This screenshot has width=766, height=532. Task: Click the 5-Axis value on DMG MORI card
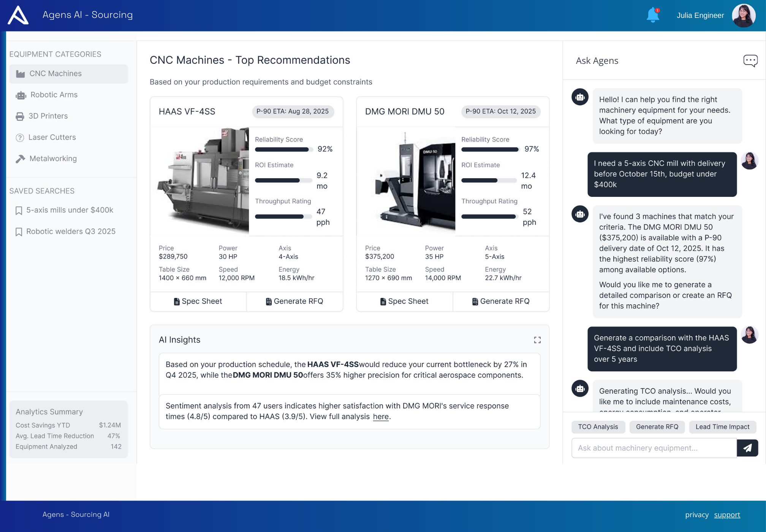point(495,257)
